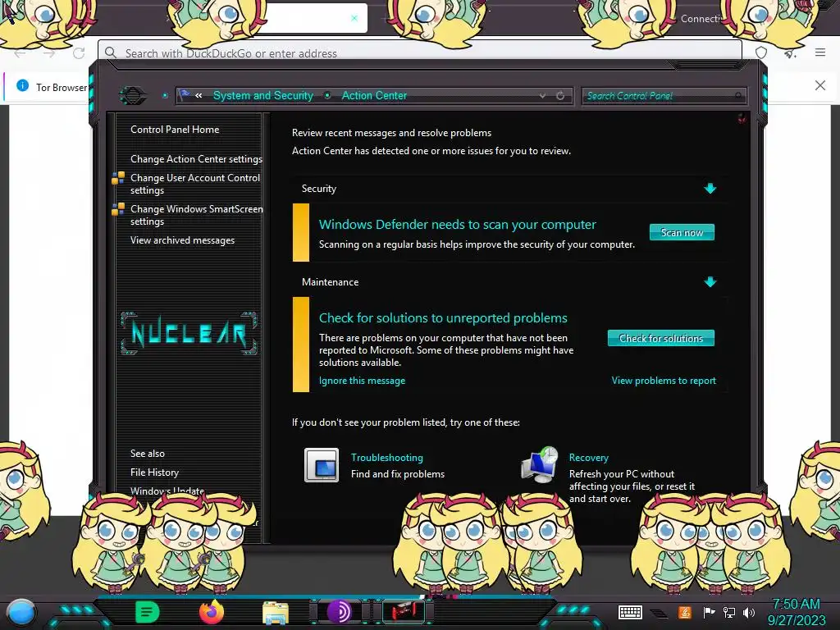Open address bar history dropdown
The image size is (840, 630).
543,95
